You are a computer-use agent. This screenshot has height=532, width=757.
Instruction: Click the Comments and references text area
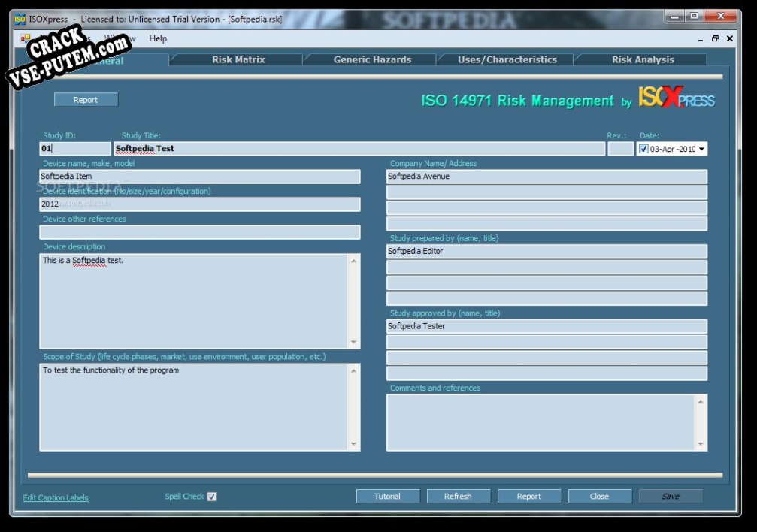(541, 423)
